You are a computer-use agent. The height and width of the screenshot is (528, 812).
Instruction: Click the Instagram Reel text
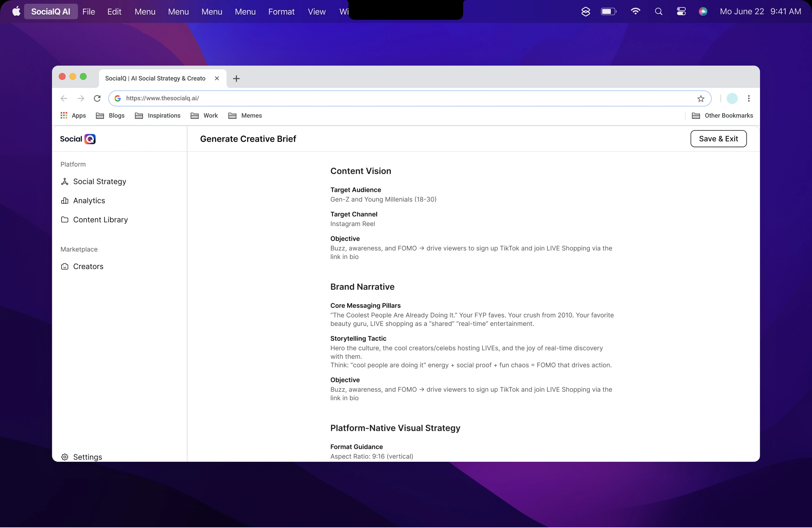[x=352, y=224]
